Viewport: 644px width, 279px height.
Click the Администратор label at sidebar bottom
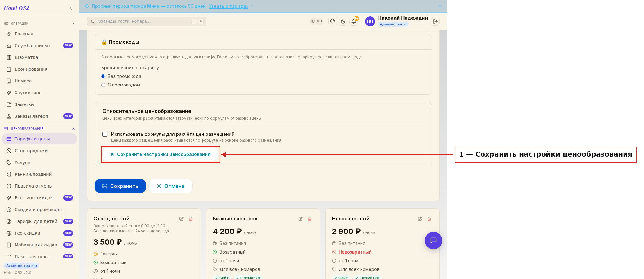tap(21, 266)
